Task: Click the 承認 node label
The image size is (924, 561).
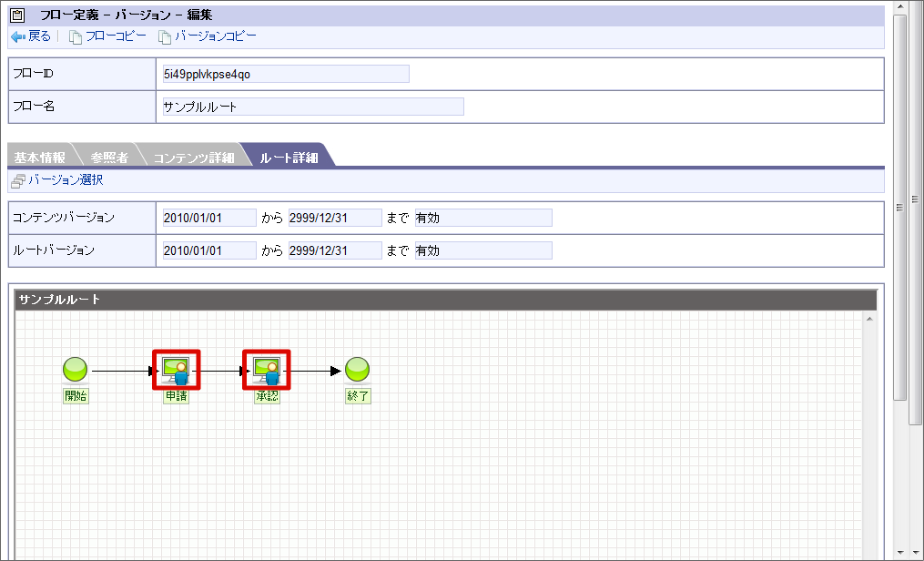Action: click(267, 396)
